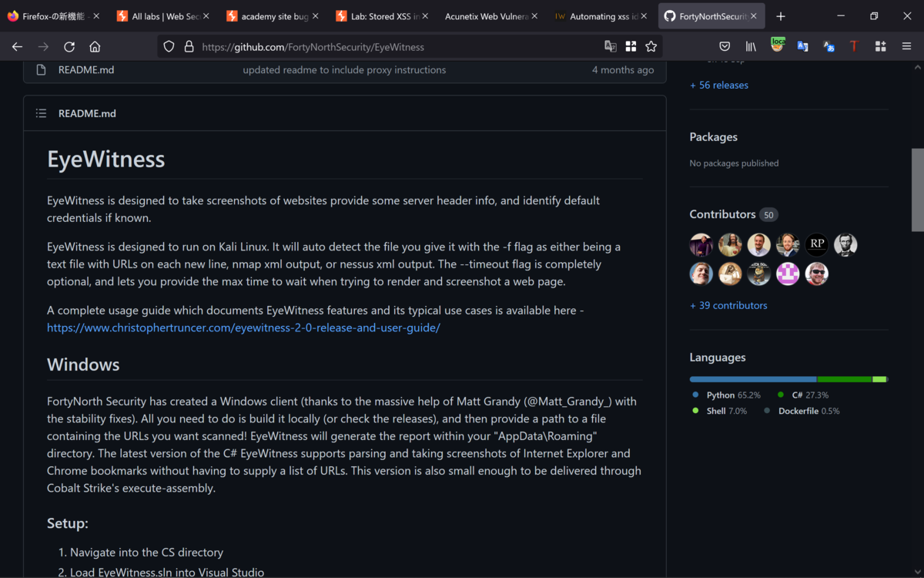Image resolution: width=924 pixels, height=578 pixels.
Task: Open the Library bookmarks and history icon
Action: point(751,46)
